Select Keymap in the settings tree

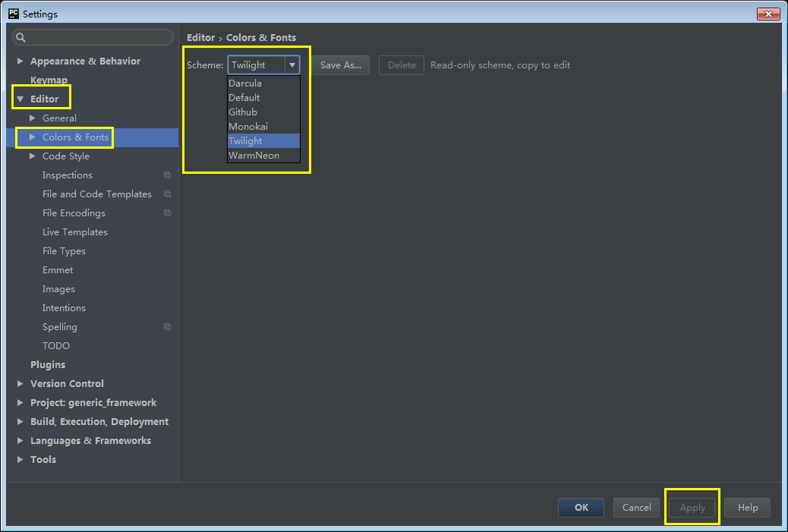click(49, 80)
